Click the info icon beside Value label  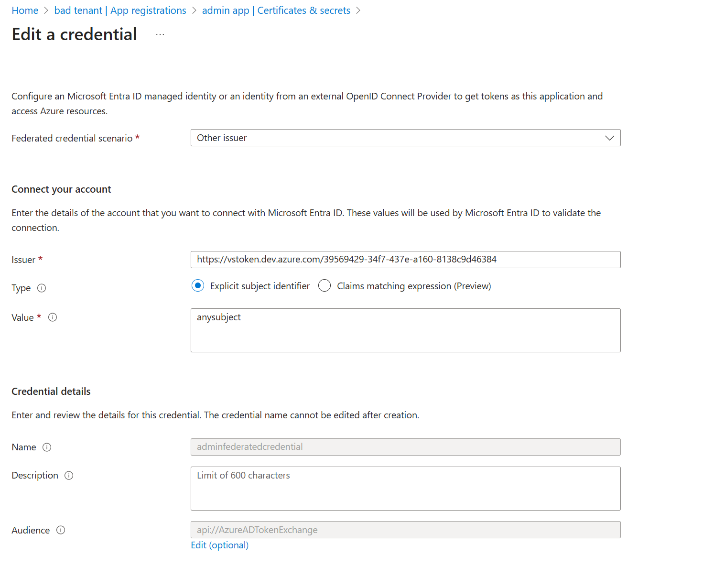click(x=53, y=317)
